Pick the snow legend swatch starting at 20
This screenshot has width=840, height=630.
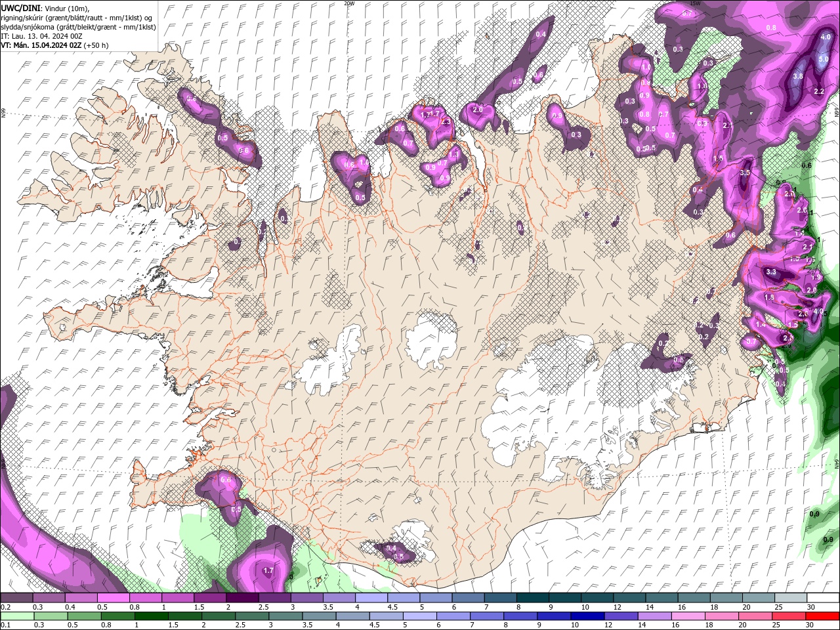point(757,598)
